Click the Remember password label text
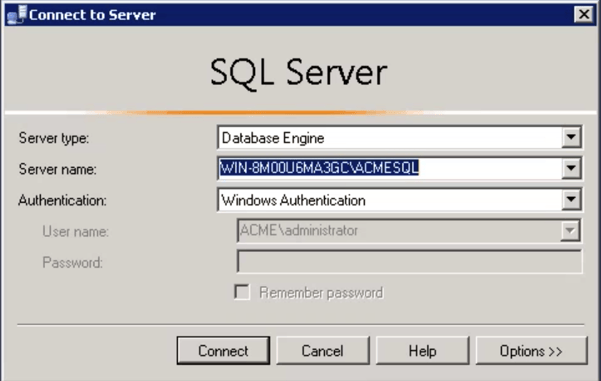This screenshot has height=381, width=601. pos(321,293)
